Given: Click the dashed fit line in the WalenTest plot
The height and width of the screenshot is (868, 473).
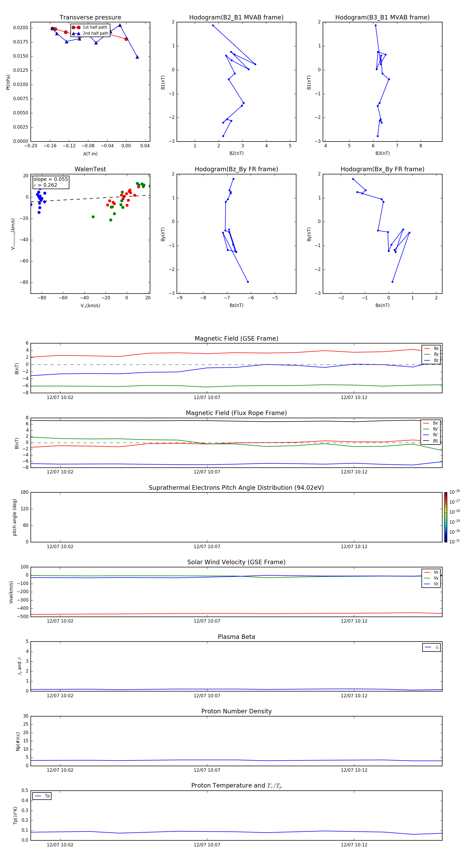Looking at the screenshot, I should pos(90,199).
